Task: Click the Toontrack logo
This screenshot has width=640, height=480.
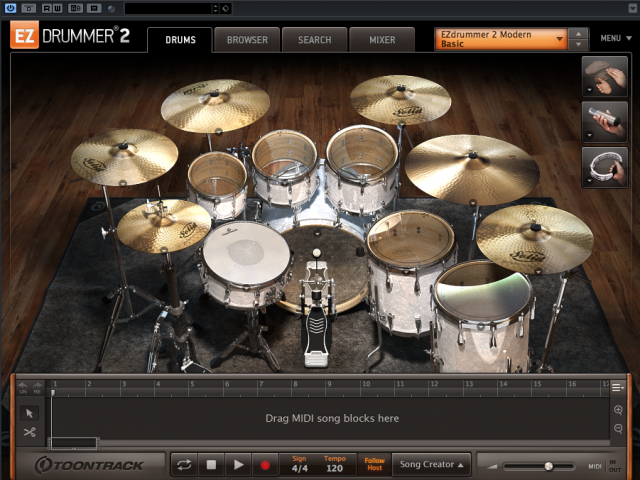Action: click(x=89, y=465)
